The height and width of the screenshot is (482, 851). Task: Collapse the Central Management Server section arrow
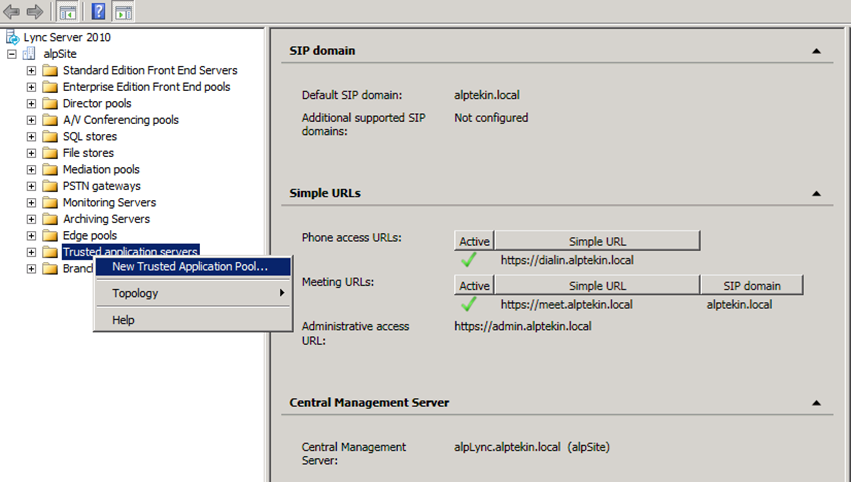(x=816, y=403)
